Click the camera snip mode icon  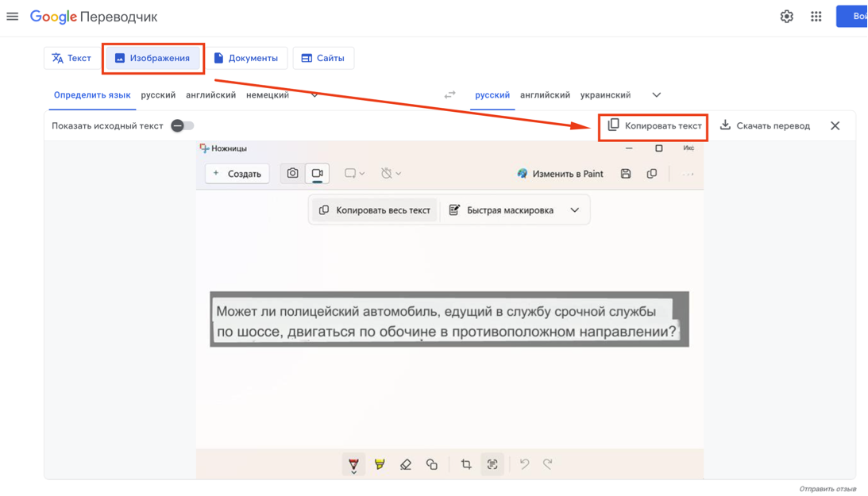point(293,173)
